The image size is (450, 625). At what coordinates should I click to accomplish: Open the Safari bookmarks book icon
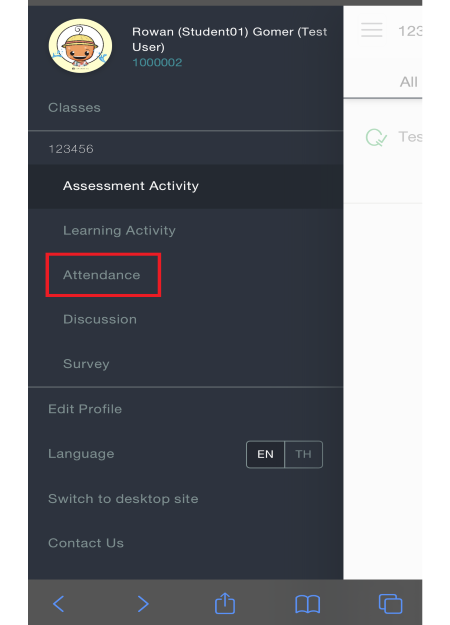307,604
